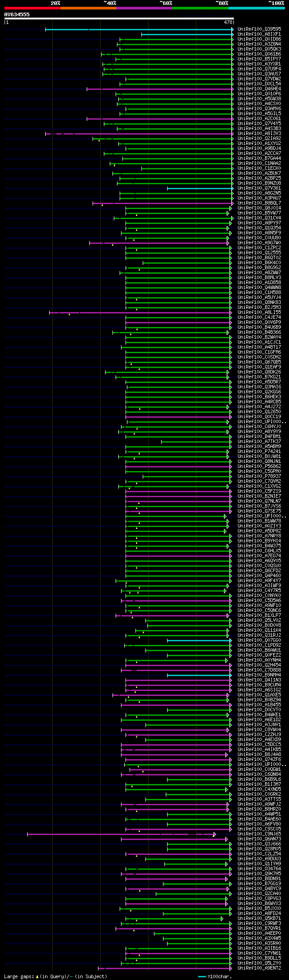Open hit UniRef100_Q07GG0

tap(259, 640)
